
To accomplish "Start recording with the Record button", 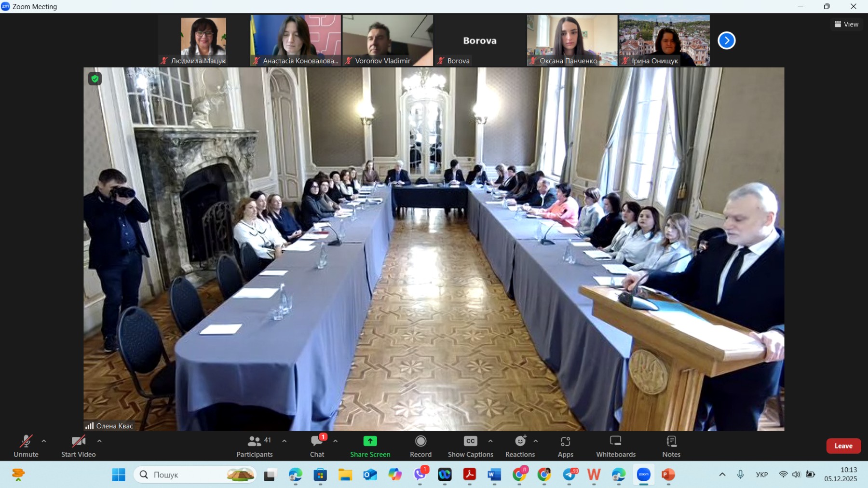I will pos(420,446).
